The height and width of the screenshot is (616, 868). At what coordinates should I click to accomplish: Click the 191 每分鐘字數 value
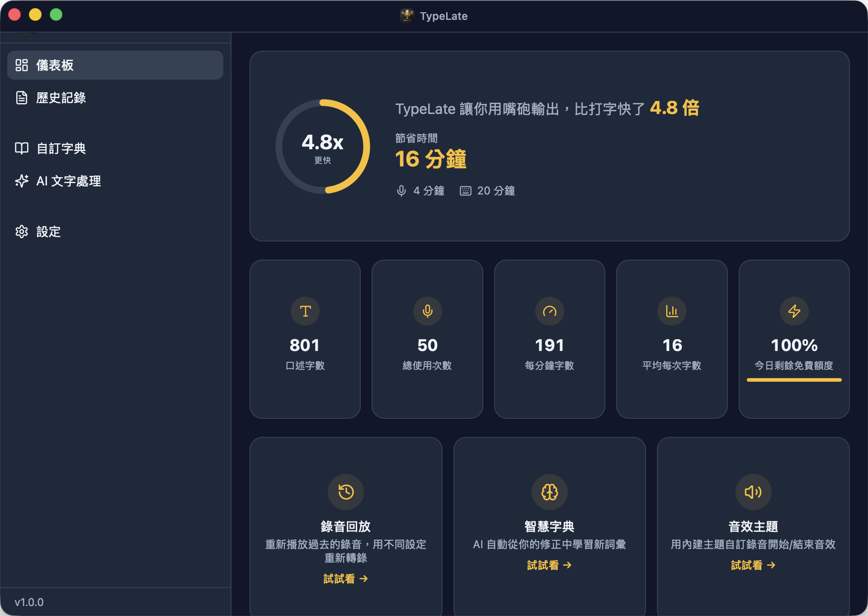[x=550, y=346]
